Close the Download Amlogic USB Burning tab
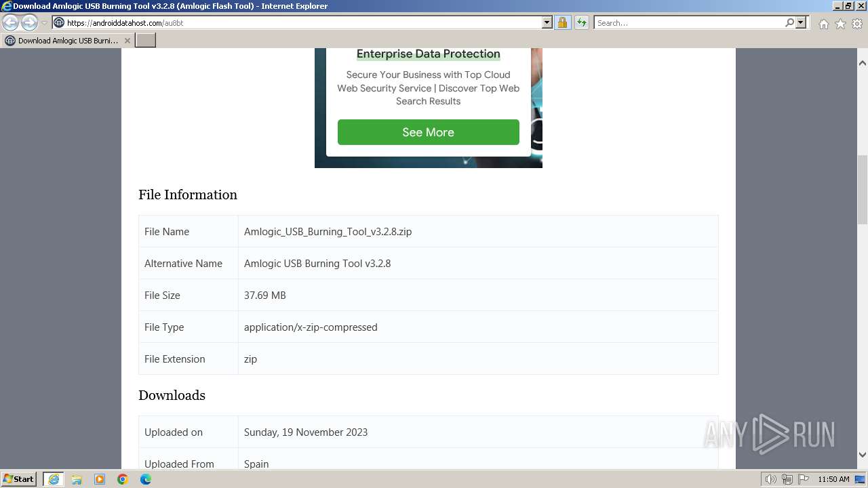This screenshot has height=488, width=868. coord(127,41)
